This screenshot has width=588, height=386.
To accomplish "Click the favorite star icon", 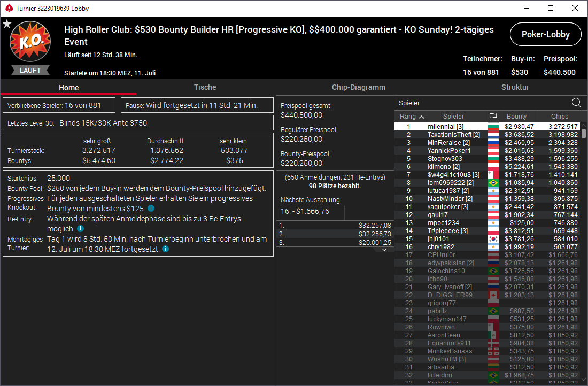I will point(7,24).
